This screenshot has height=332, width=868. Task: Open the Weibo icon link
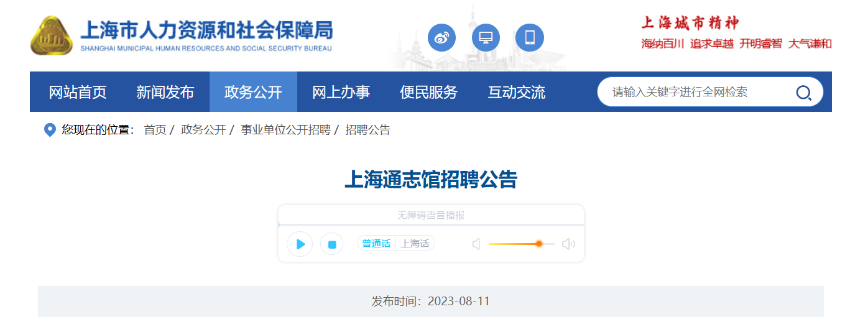(441, 38)
